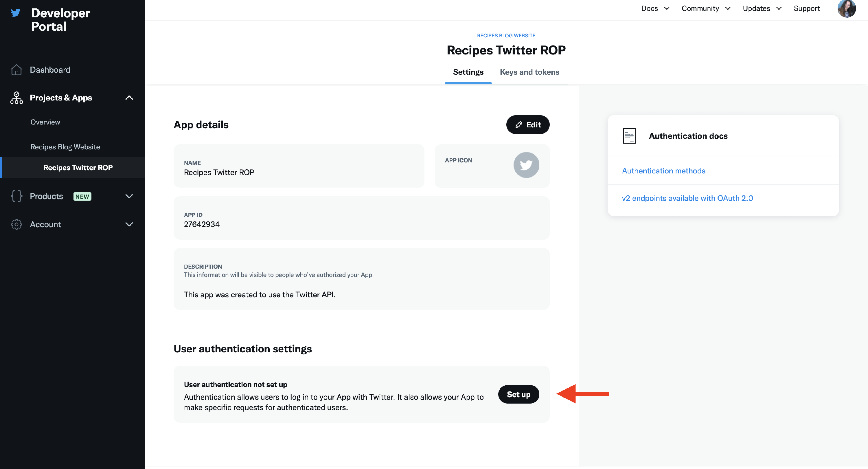Screen dimensions: 868x469
Task: Click the Twitter bird logo
Action: pos(16,13)
